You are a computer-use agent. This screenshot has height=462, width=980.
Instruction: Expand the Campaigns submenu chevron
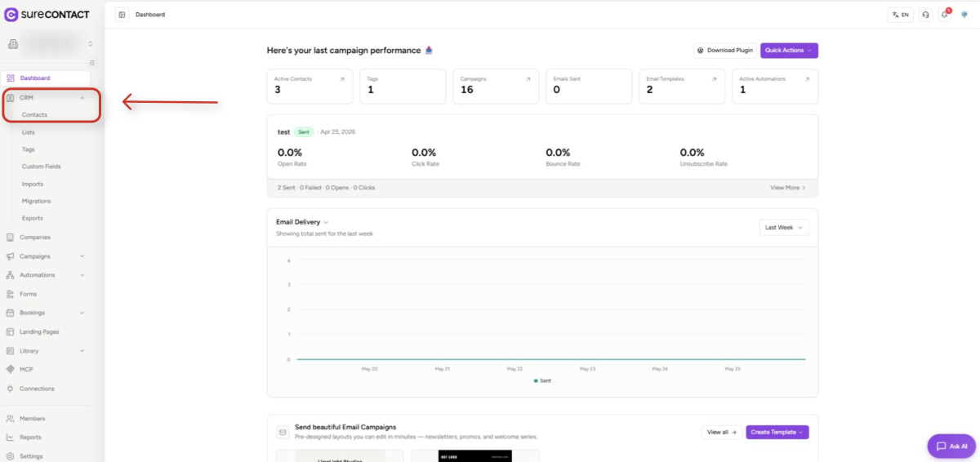click(x=82, y=256)
